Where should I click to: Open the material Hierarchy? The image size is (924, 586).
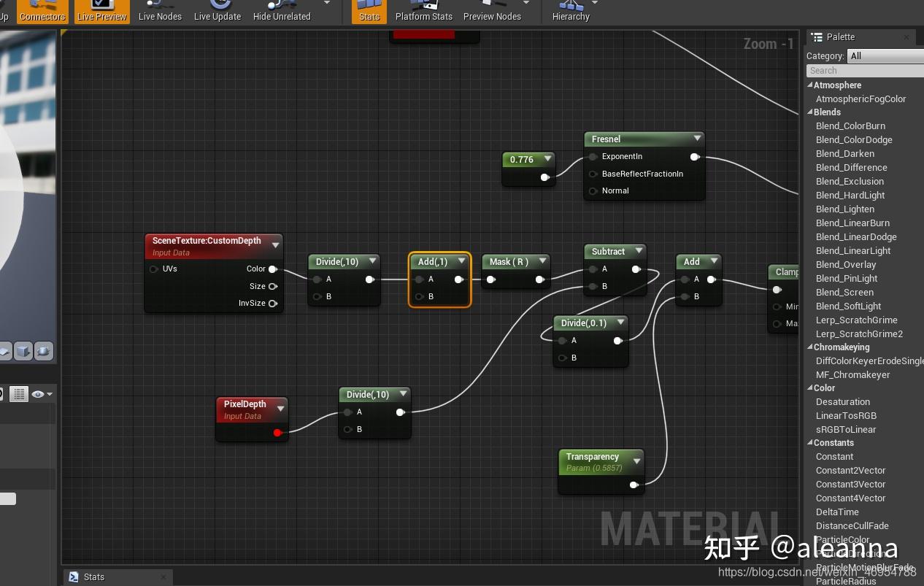coord(570,10)
